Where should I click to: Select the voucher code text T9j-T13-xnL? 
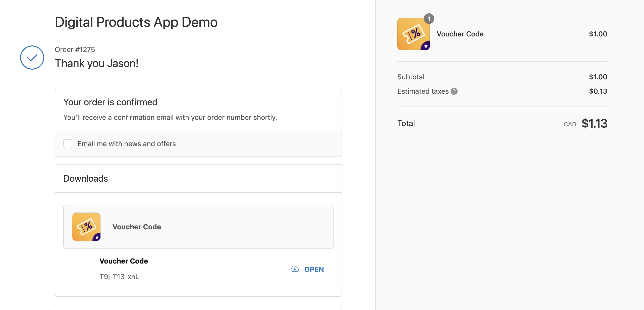119,277
